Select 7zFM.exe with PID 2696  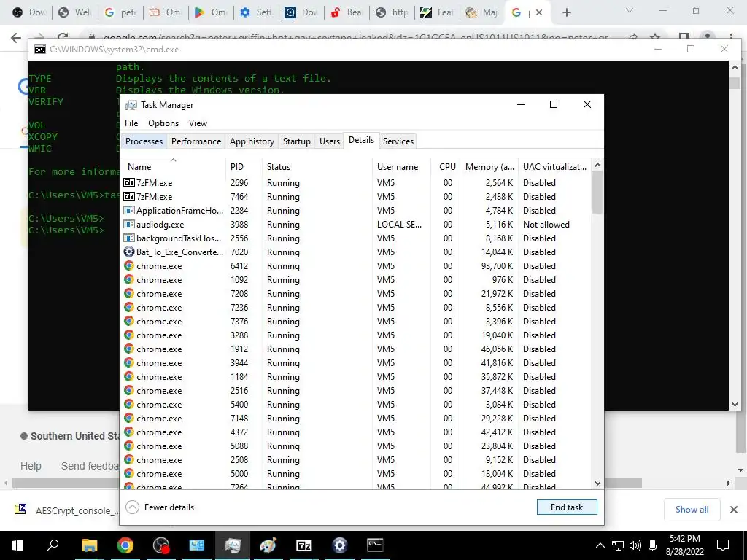coord(356,183)
